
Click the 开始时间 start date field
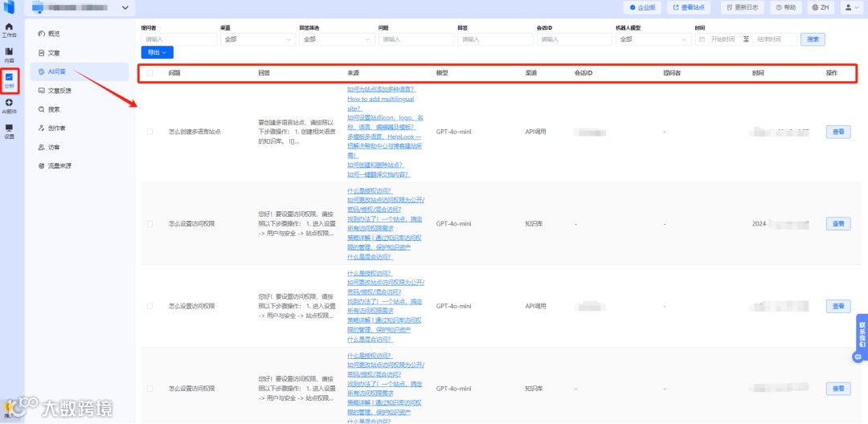click(x=723, y=39)
